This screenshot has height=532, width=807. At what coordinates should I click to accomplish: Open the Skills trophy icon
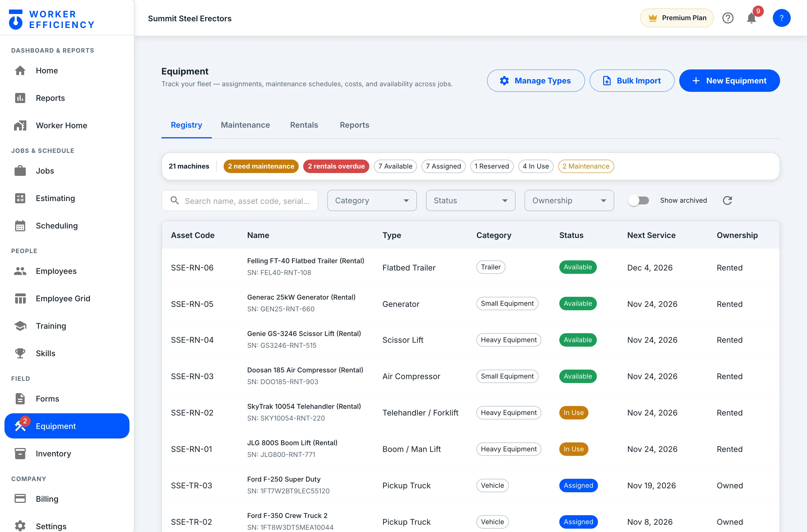coord(20,353)
